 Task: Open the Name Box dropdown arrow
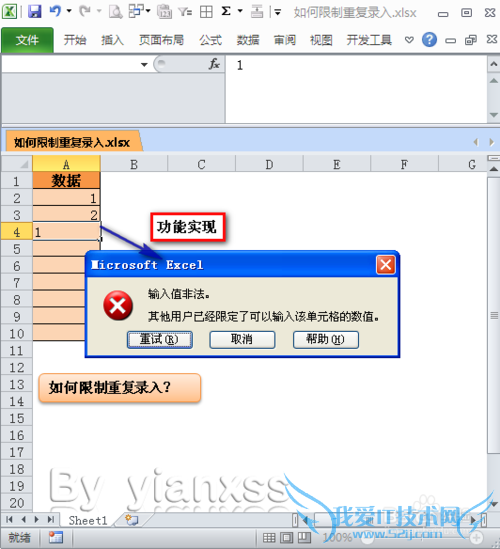click(144, 64)
